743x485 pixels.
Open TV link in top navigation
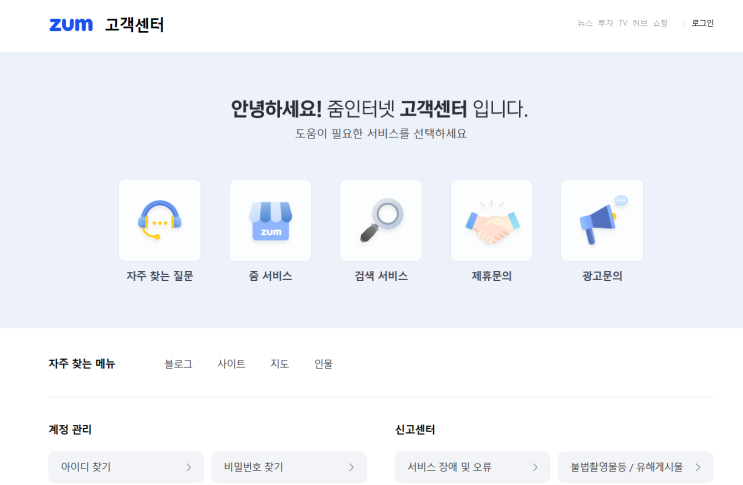(623, 23)
